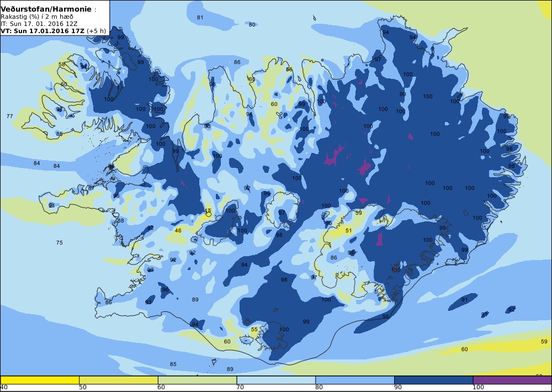This screenshot has width=552, height=392.
Task: Click the humidity value 55 on the map
Action: click(254, 330)
